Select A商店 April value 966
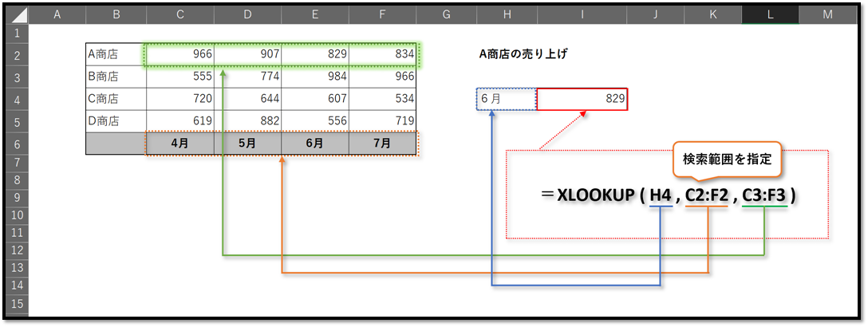Screen dimensions: 868x327 point(180,54)
